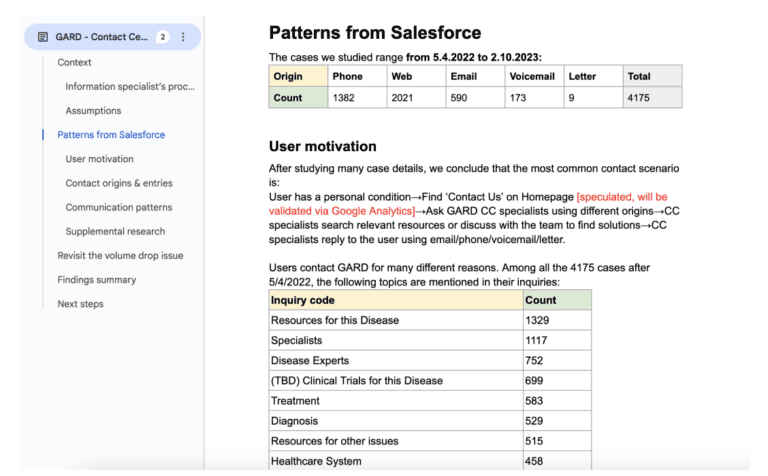The image size is (768, 476).
Task: Click the count cell showing 1117
Action: [557, 340]
